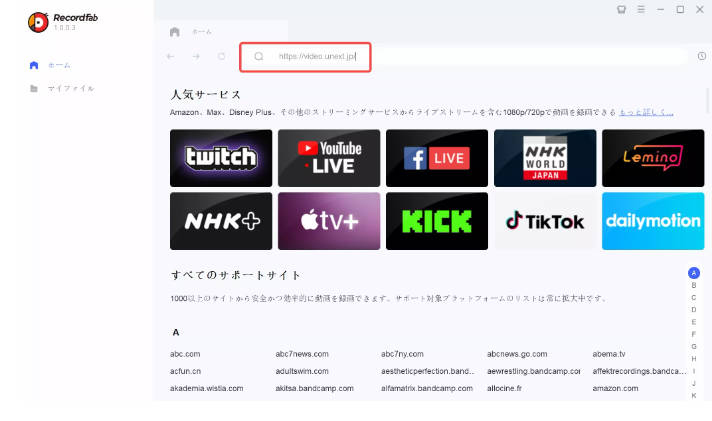
Task: Open the NHK+ service tile
Action: (221, 221)
